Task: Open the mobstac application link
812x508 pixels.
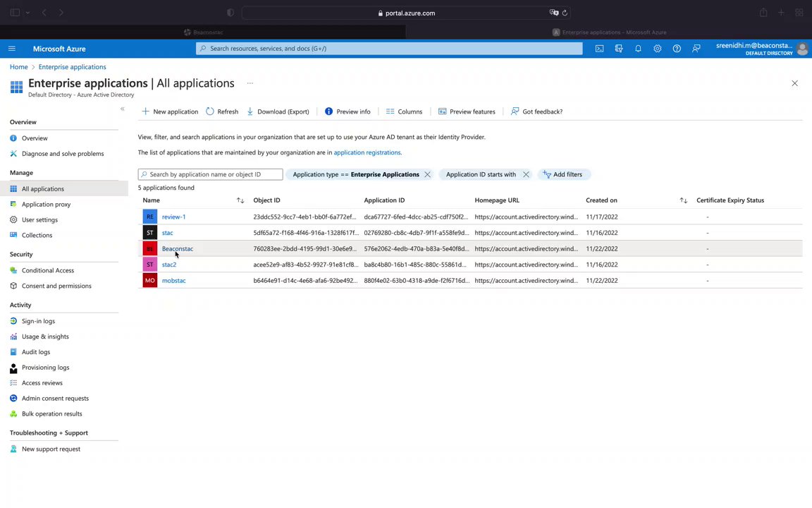Action: click(173, 280)
